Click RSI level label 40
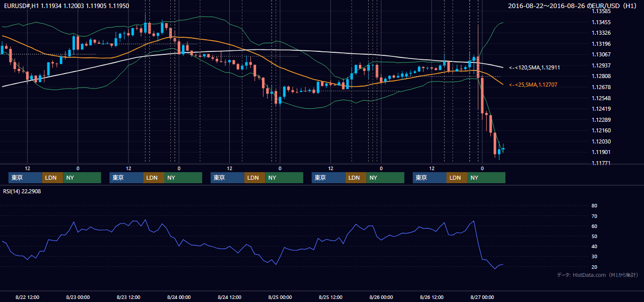 click(x=594, y=247)
